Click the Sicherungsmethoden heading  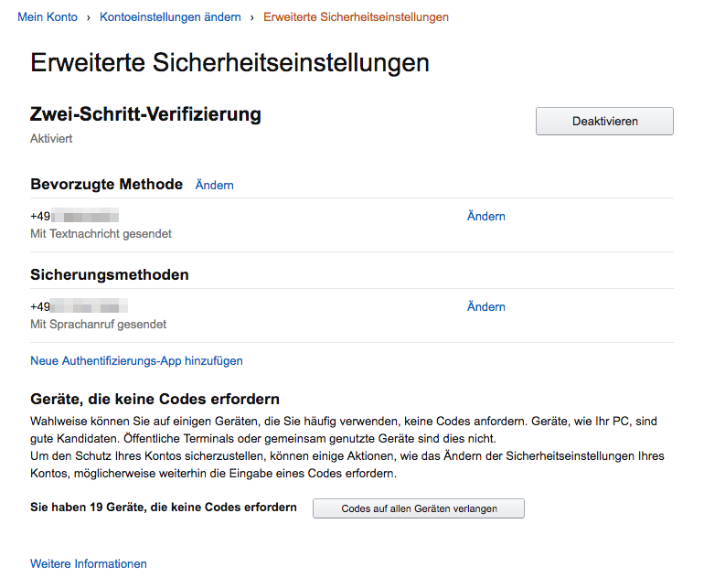pos(110,274)
